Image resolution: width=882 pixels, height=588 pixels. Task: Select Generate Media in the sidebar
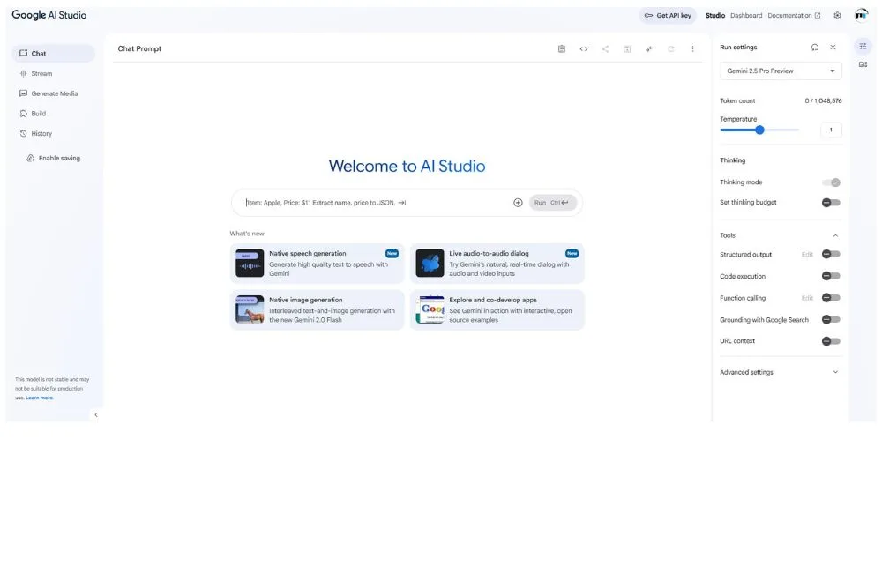tap(54, 93)
